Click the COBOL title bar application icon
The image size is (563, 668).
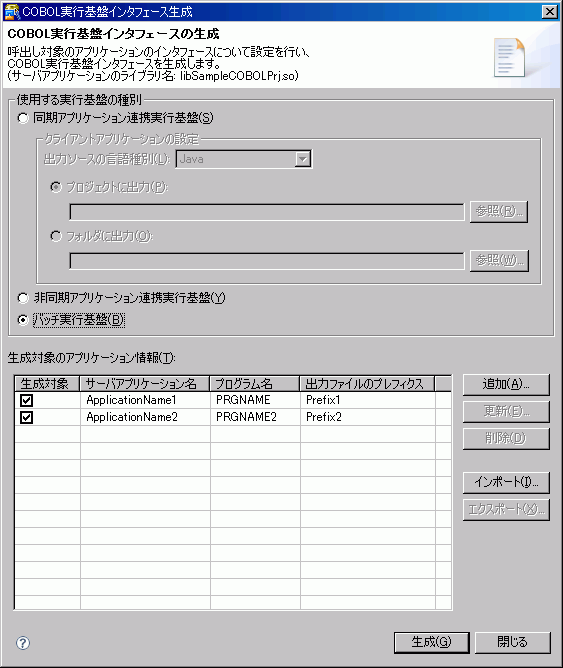tap(11, 12)
